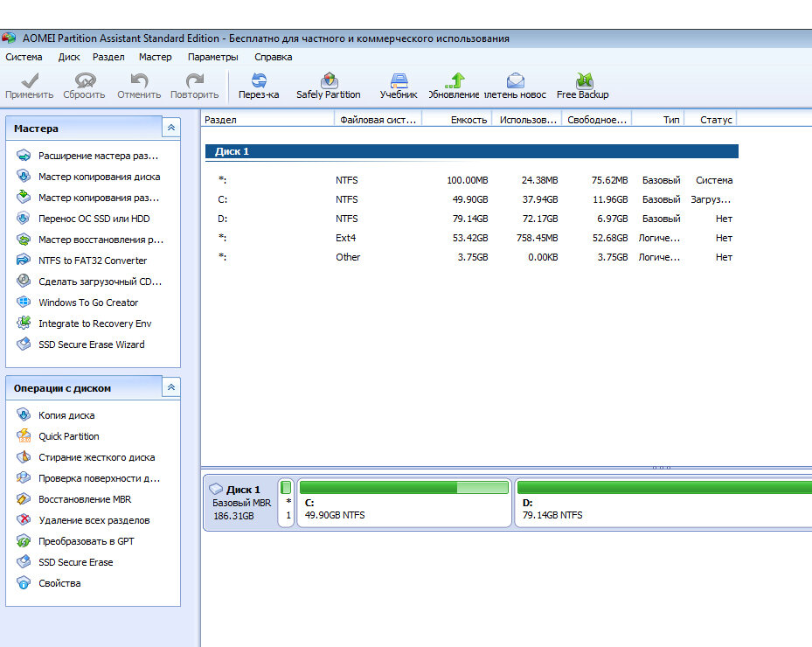Click the Преобразовать в GPT icon
This screenshot has height=647, width=812.
[x=24, y=540]
